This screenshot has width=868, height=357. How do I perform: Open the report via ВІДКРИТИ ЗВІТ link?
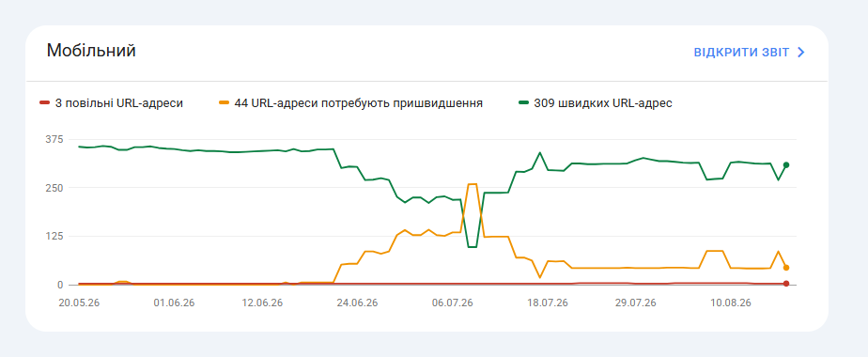pos(741,52)
